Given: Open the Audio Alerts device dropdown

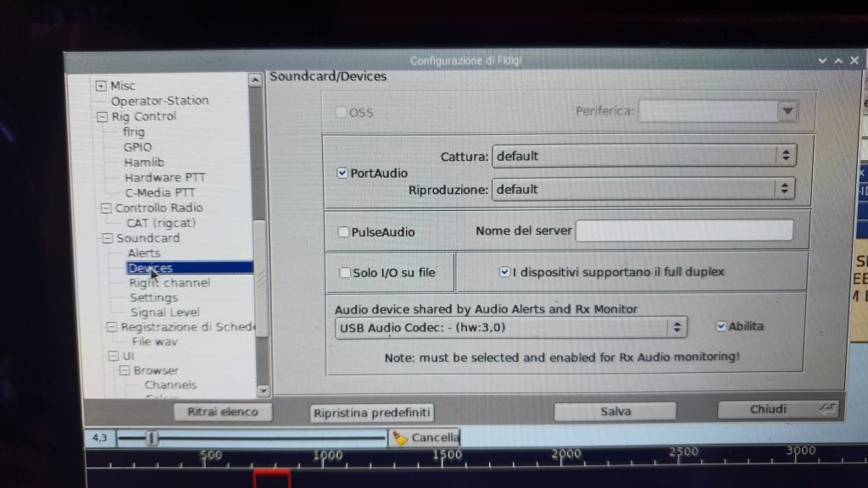Looking at the screenshot, I should point(511,328).
